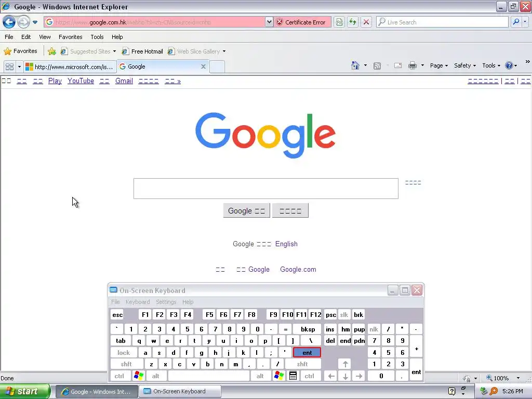Open the Help menu in Internet Explorer

[117, 37]
